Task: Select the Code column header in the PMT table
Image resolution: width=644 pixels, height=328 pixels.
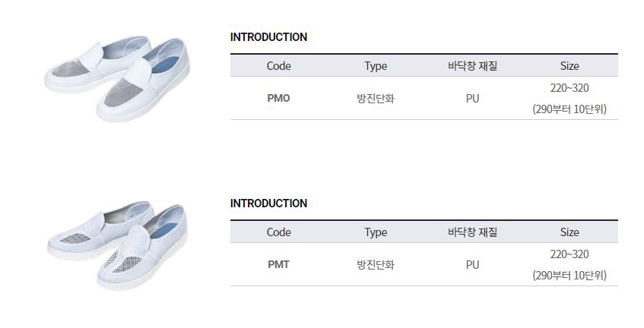Action: click(x=279, y=232)
